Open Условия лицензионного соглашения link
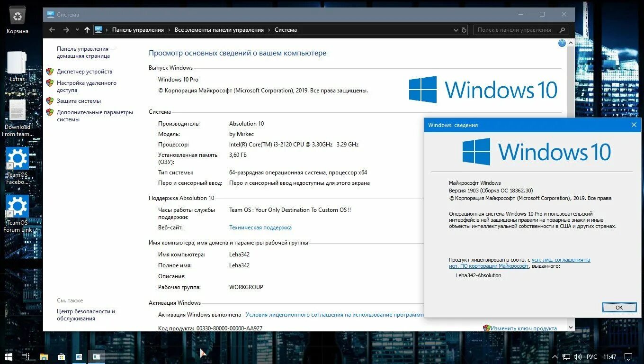The height and width of the screenshot is (364, 644). [334, 314]
